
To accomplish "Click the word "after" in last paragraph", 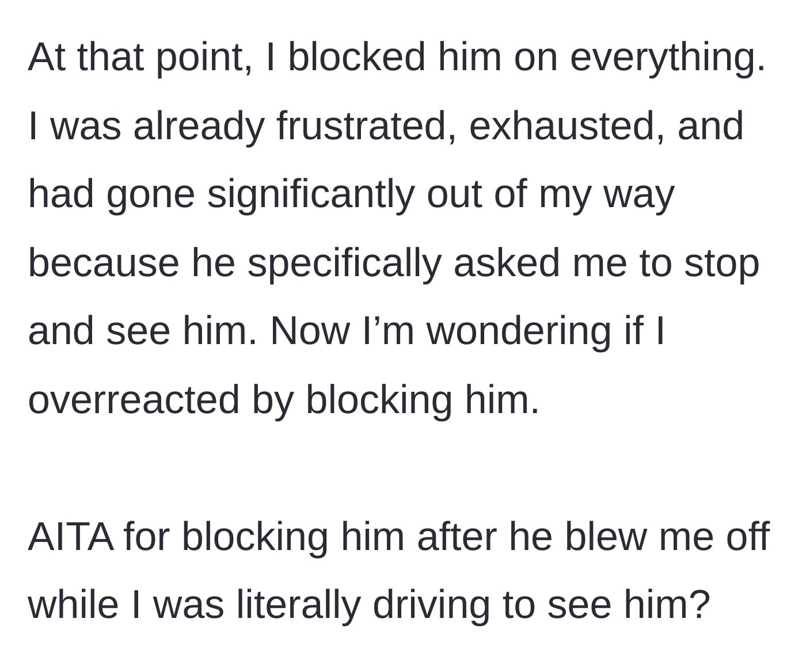I will tap(457, 536).
